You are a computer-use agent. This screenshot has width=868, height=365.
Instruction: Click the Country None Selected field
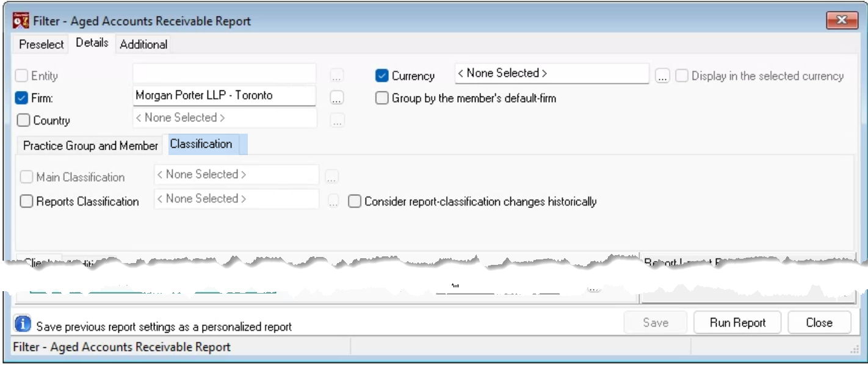tap(225, 118)
